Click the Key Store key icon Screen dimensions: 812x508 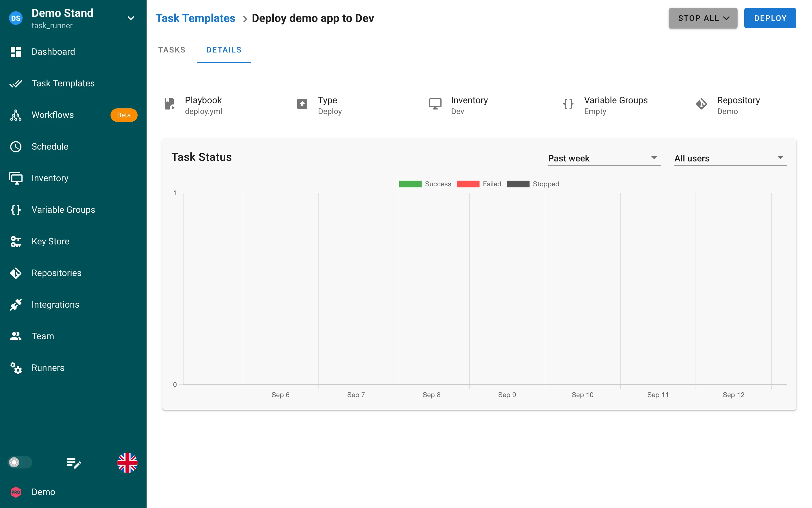pos(16,241)
